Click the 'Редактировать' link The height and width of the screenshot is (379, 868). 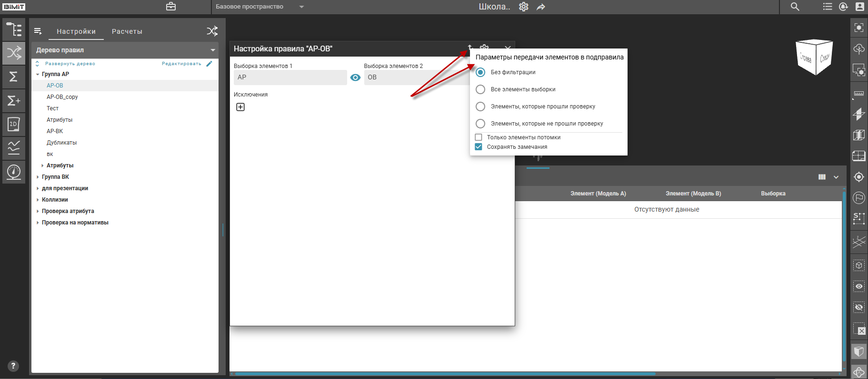(x=181, y=64)
